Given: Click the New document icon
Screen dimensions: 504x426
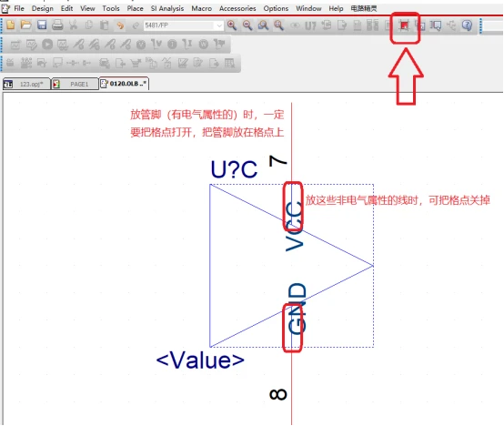Looking at the screenshot, I should click(11, 25).
